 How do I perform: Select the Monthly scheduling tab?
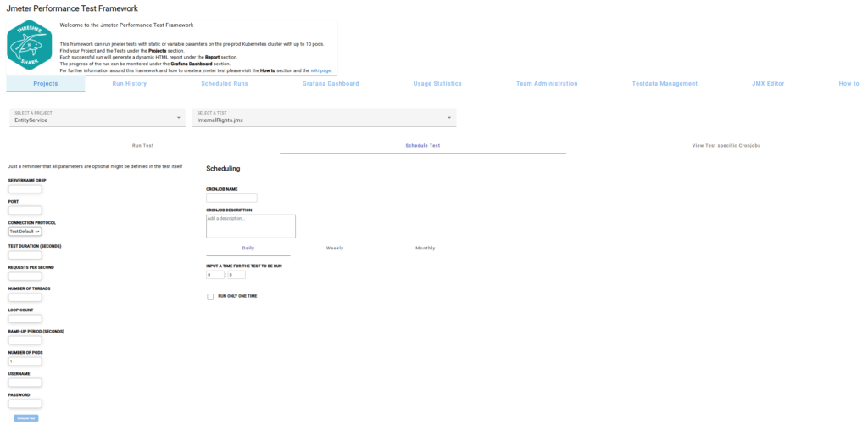[x=426, y=249]
